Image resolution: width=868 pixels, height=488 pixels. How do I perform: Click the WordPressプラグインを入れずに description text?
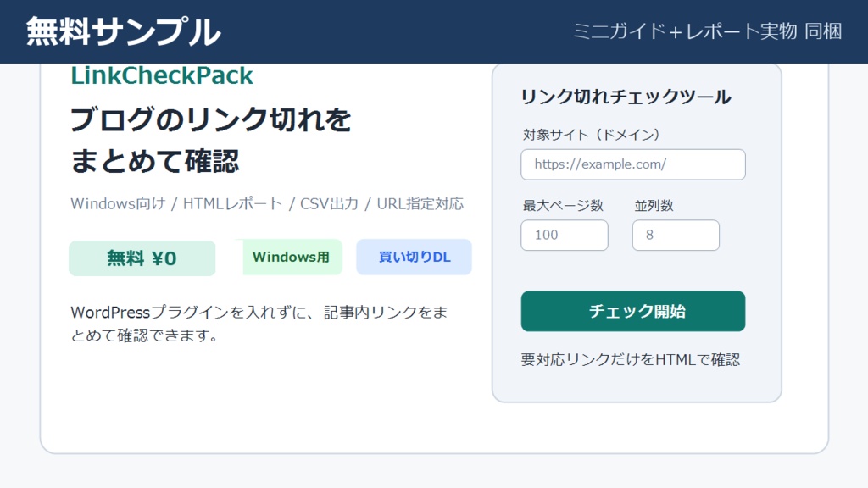(259, 324)
